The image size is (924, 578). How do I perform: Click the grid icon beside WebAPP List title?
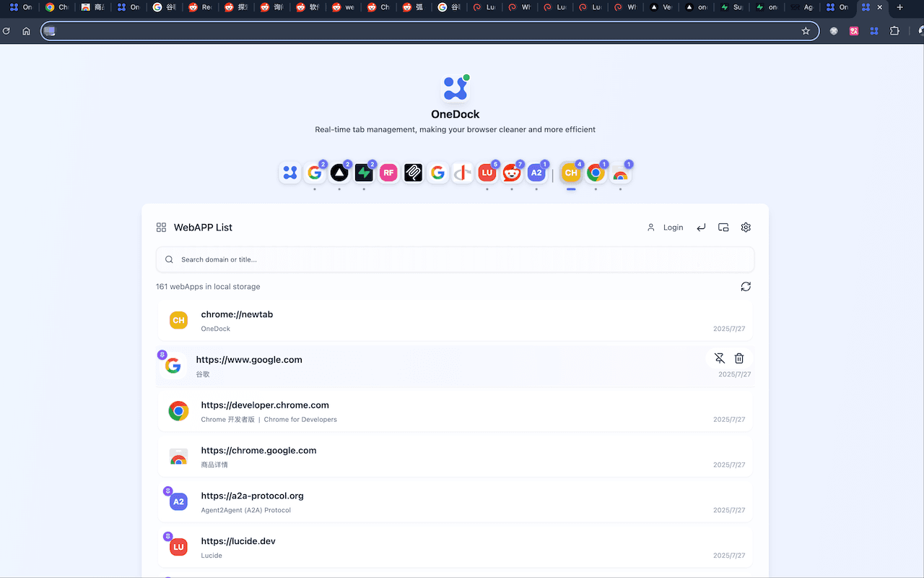160,227
